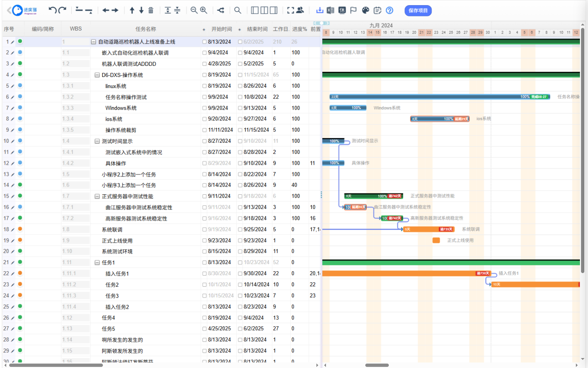This screenshot has width=588, height=368.
Task: Open the milestone flag icon
Action: (354, 10)
